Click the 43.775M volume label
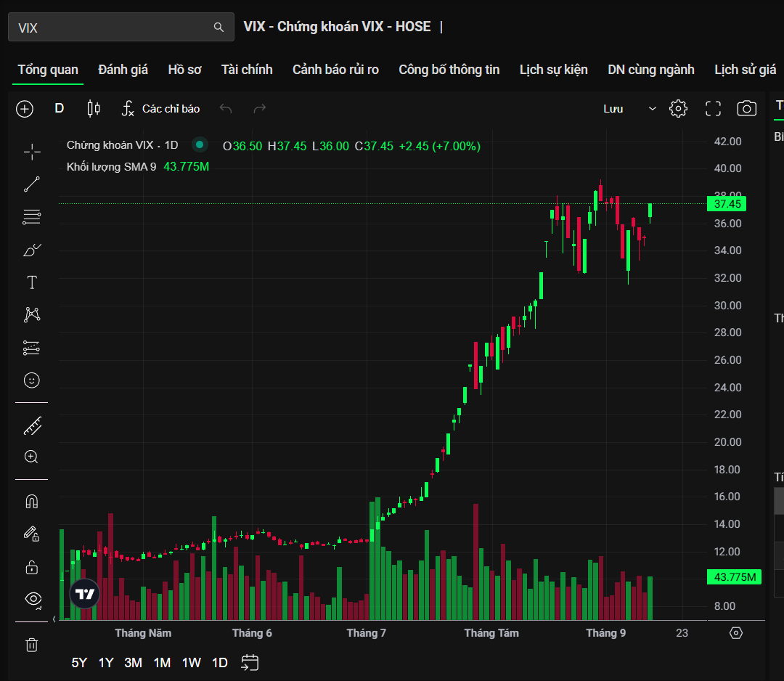The image size is (784, 681). tap(734, 577)
